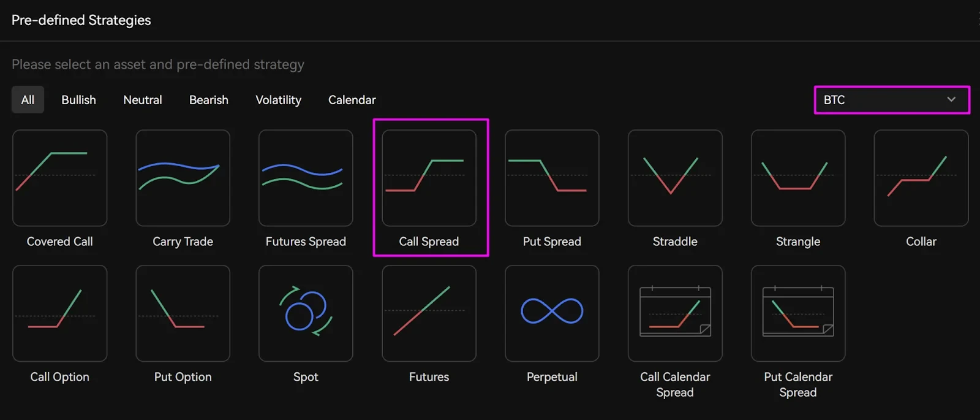Pick the Strangle strategy icon
Viewport: 980px width, 420px height.
point(798,178)
